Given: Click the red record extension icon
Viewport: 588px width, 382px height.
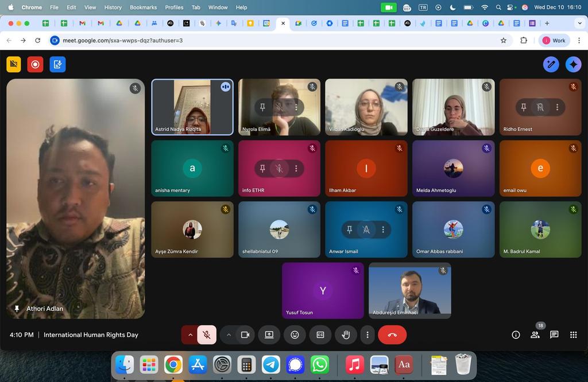Looking at the screenshot, I should click(x=35, y=64).
